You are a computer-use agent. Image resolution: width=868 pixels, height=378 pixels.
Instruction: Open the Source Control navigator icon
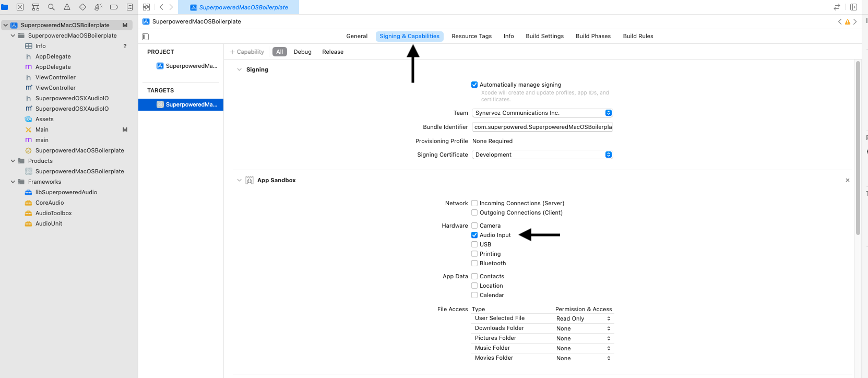coord(20,7)
